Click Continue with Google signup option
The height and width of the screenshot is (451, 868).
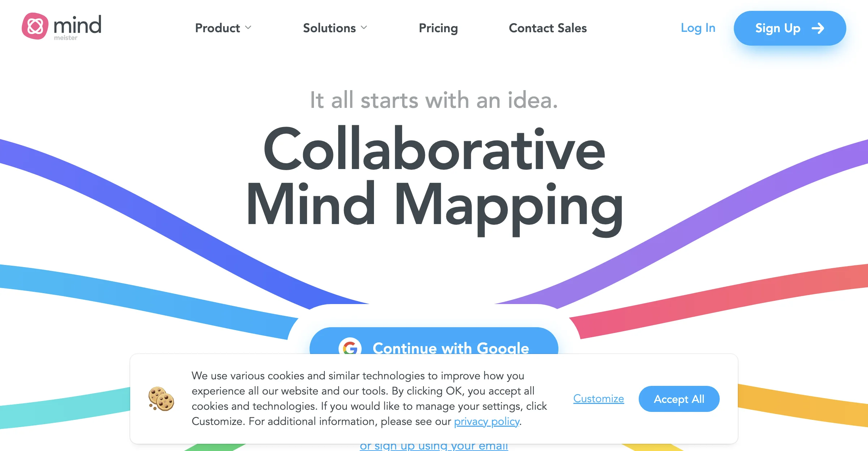433,345
